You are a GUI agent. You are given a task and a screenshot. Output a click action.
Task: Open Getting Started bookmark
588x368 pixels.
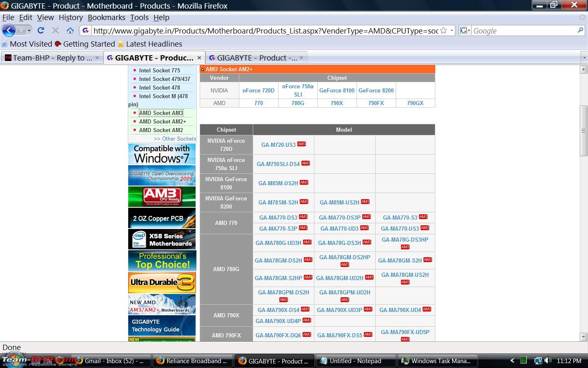point(85,44)
